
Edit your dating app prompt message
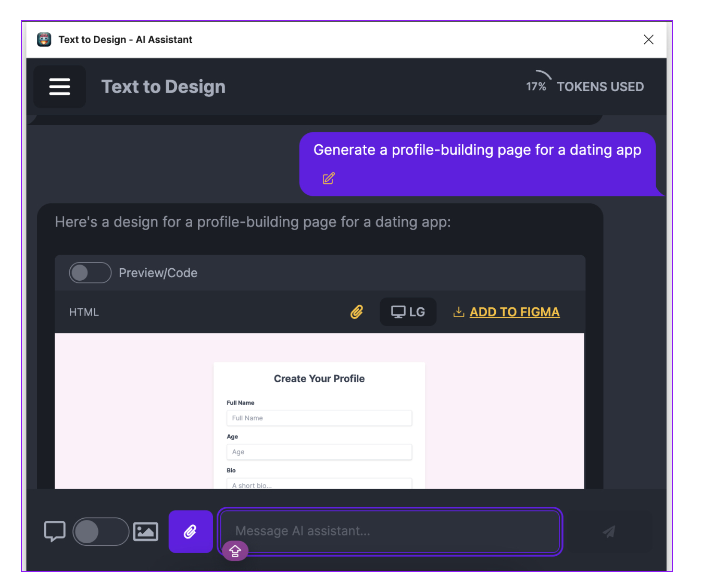tap(328, 178)
